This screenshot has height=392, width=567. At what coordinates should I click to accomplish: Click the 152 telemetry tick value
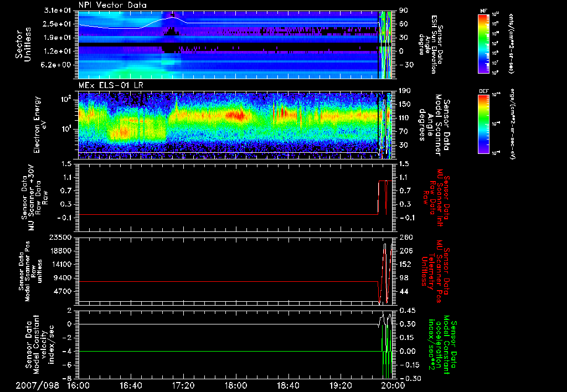pos(406,265)
